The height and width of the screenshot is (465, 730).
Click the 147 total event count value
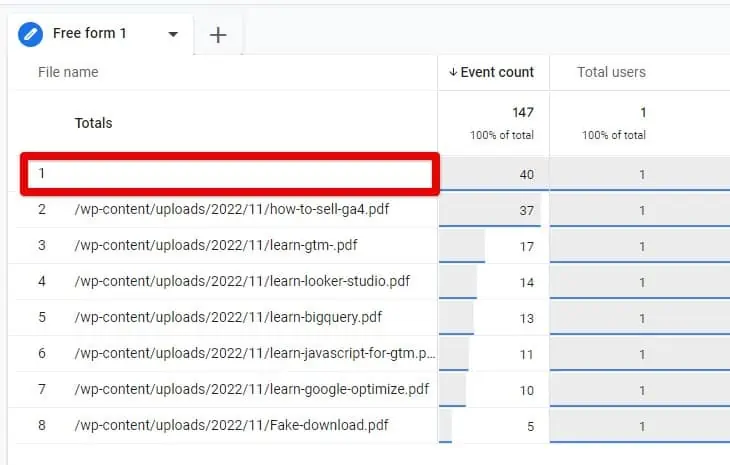click(x=523, y=112)
